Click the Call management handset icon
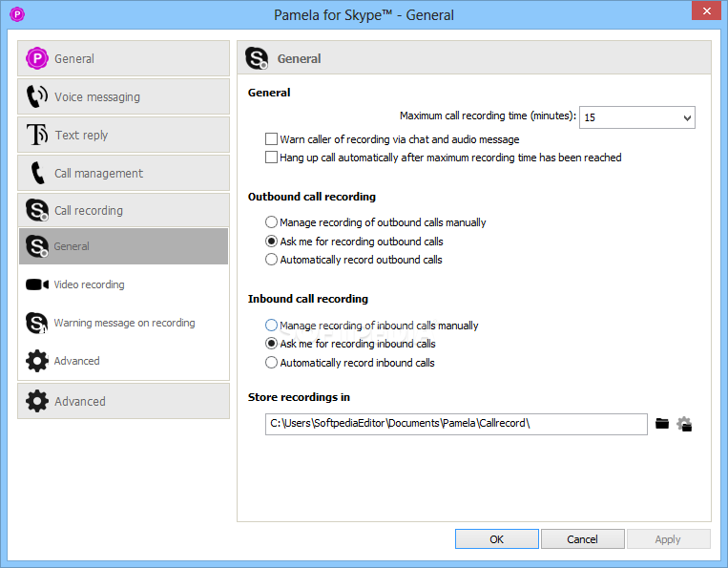728x568 pixels. coord(36,173)
